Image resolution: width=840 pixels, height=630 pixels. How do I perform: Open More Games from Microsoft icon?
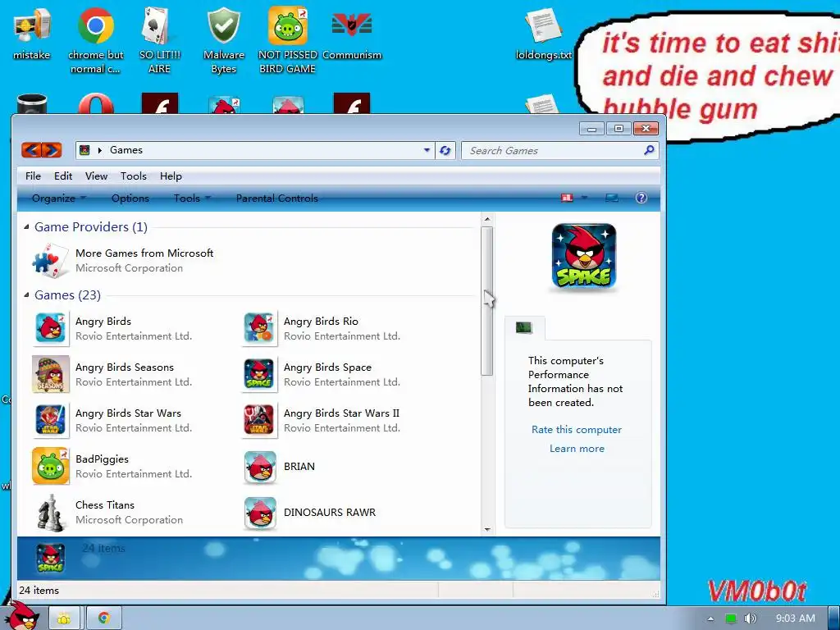tap(50, 260)
